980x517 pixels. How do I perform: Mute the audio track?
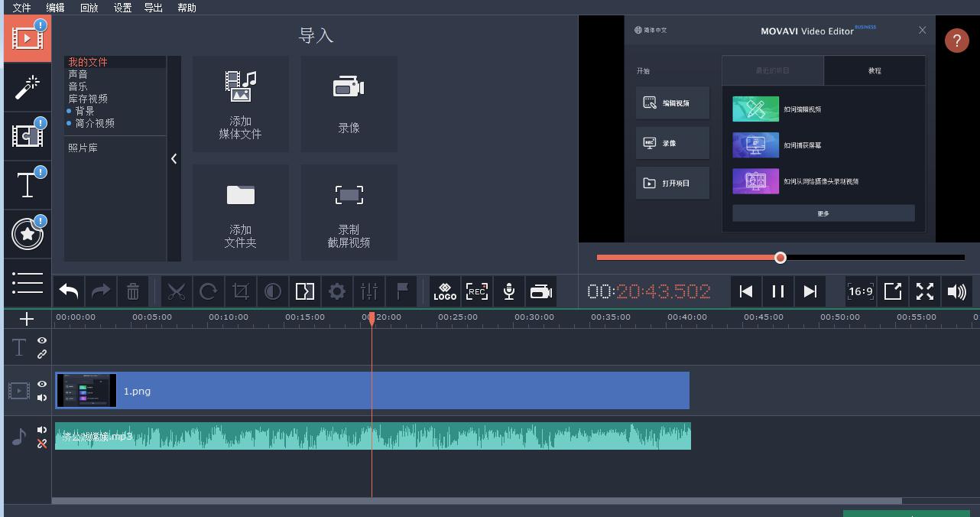pos(42,430)
